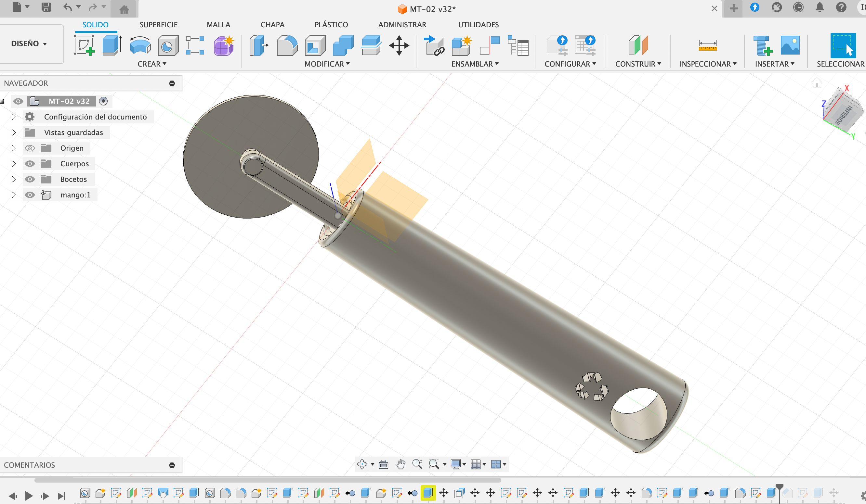Play the timeline history
The width and height of the screenshot is (866, 504).
click(29, 496)
